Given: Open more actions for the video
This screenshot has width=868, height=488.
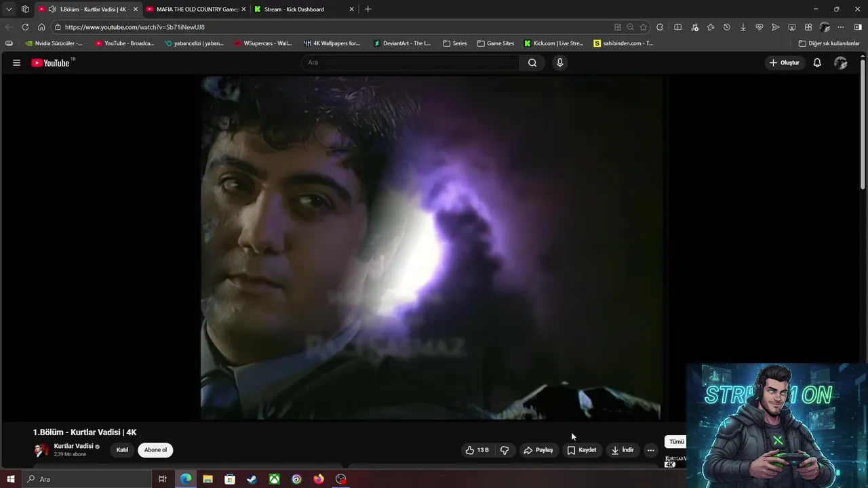Looking at the screenshot, I should (650, 450).
